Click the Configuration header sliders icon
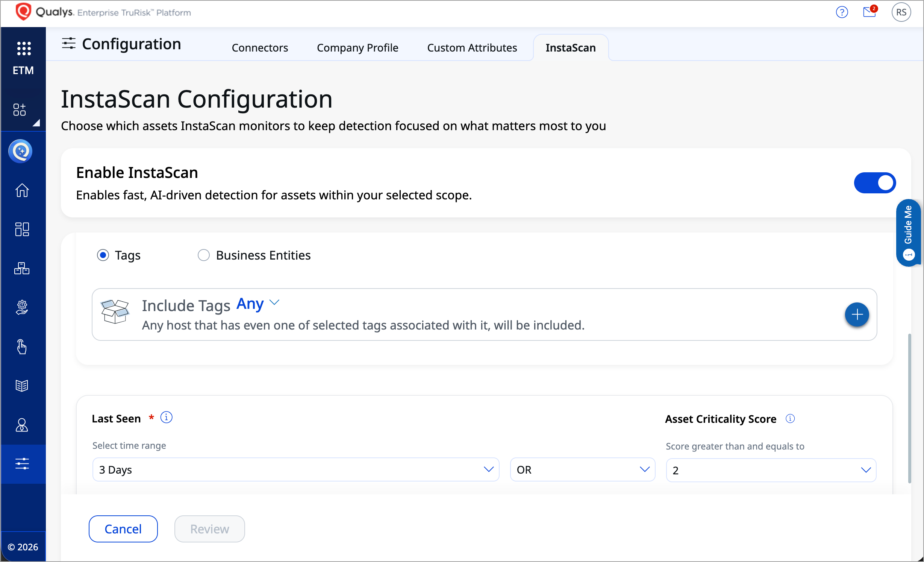 point(69,44)
